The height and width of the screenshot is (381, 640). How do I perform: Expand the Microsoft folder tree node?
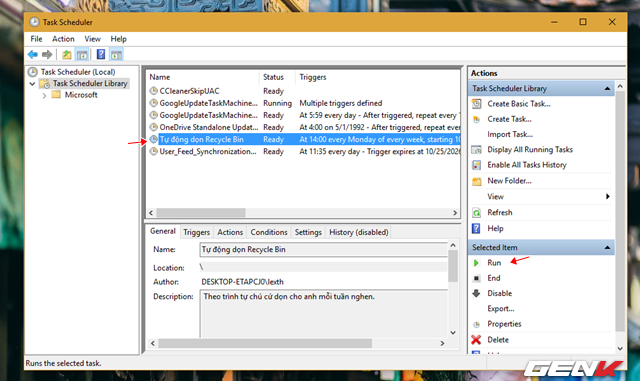[x=44, y=96]
